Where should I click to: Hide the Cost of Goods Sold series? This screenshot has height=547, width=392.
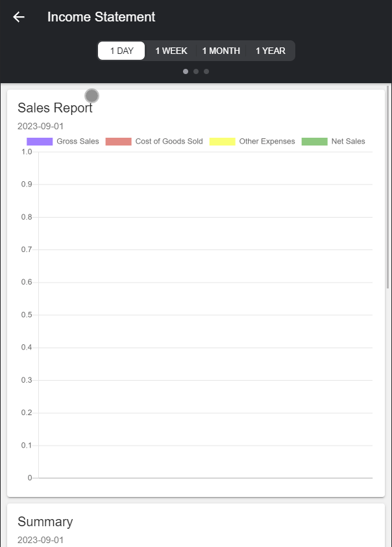(x=169, y=142)
